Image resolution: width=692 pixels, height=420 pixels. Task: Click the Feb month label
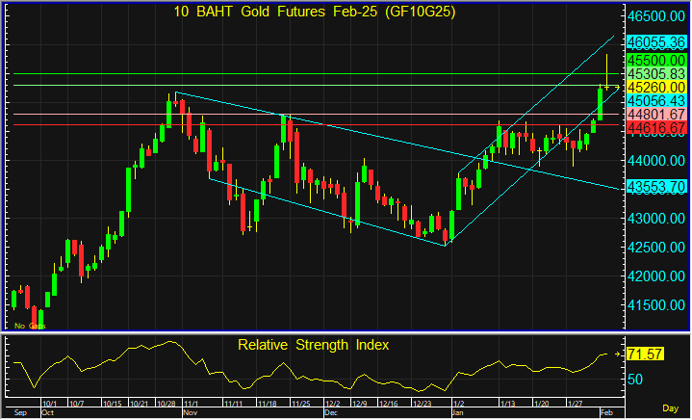click(606, 413)
